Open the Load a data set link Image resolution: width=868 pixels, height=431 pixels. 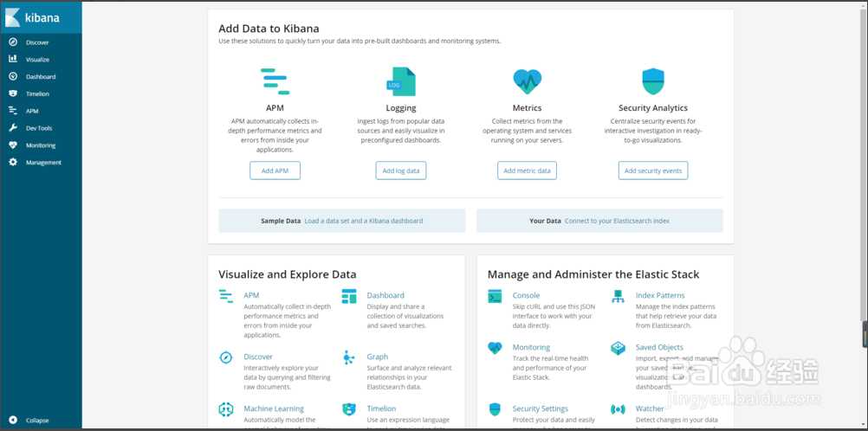[x=364, y=221]
